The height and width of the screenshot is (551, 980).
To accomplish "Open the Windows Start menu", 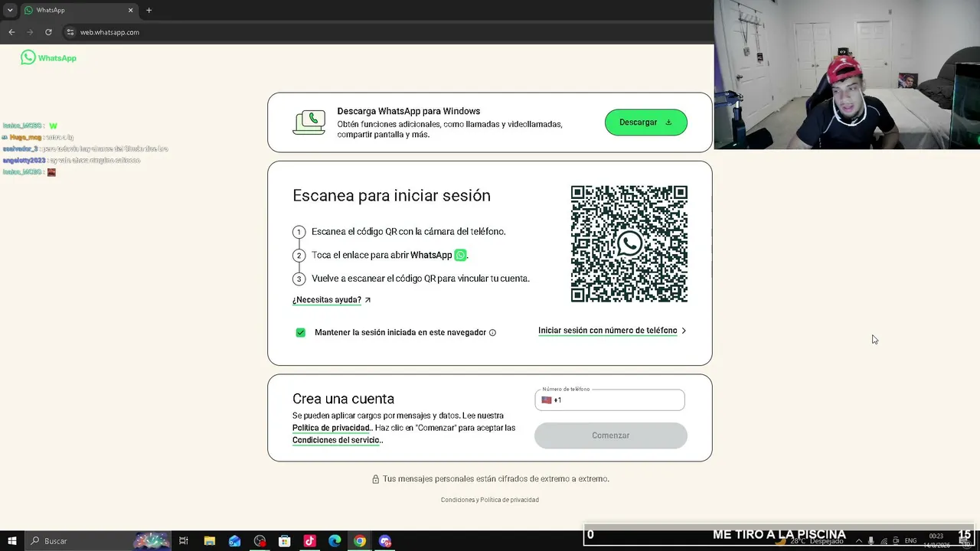I will (x=12, y=541).
